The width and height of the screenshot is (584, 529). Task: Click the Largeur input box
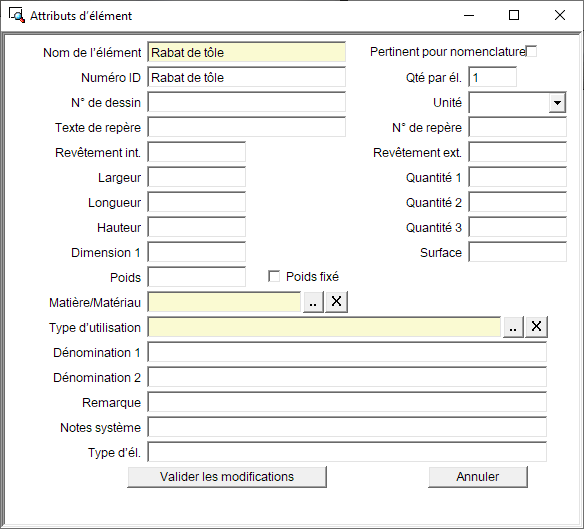coord(197,177)
